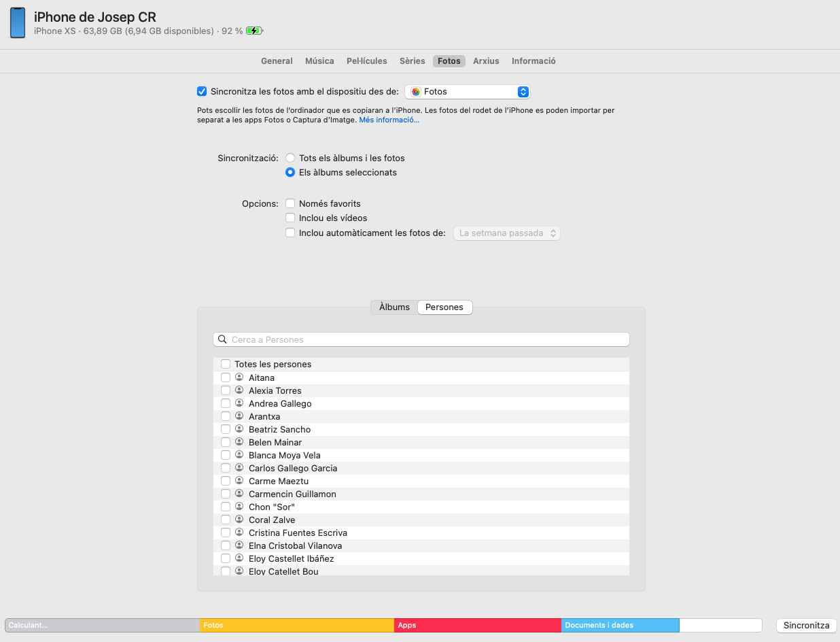Image resolution: width=840 pixels, height=642 pixels.
Task: Click the Documents i dades storage segment
Action: [x=620, y=626]
